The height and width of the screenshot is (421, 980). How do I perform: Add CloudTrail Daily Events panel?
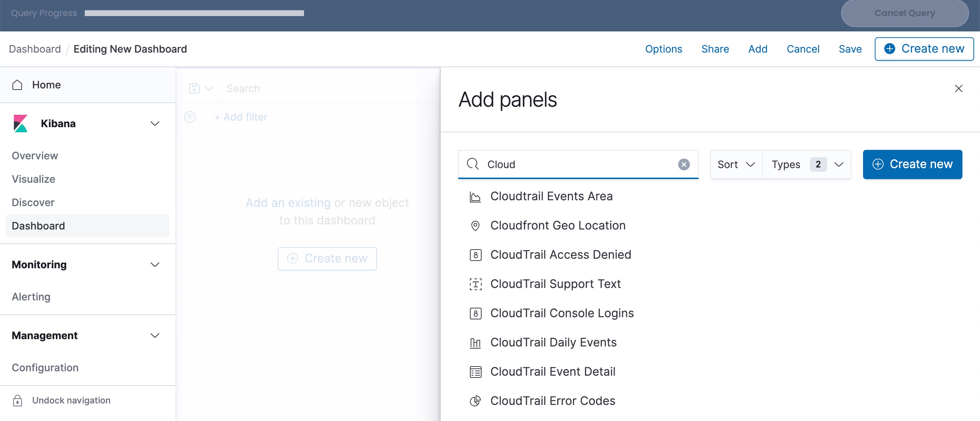pos(553,342)
